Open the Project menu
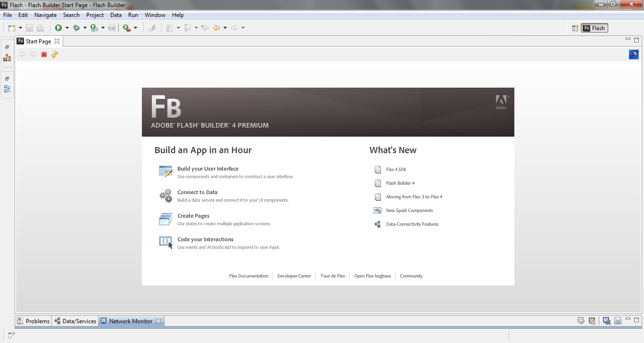Screen dimensions: 644x343 [x=95, y=15]
